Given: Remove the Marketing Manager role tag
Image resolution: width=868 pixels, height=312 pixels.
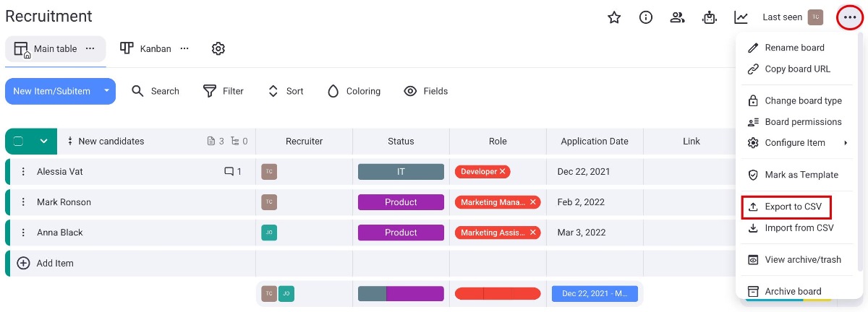Looking at the screenshot, I should 533,202.
